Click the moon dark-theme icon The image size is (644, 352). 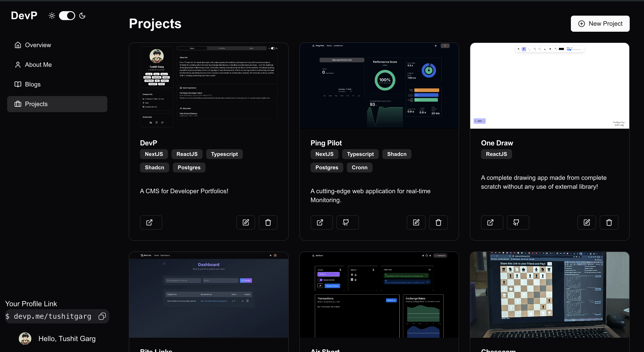pyautogui.click(x=82, y=16)
